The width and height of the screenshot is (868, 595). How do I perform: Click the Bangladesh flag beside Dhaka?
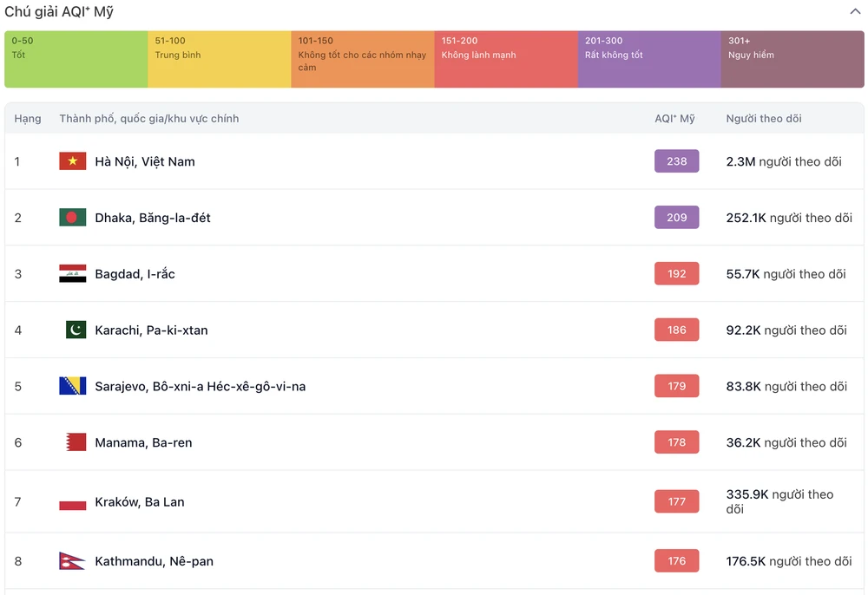tap(73, 218)
